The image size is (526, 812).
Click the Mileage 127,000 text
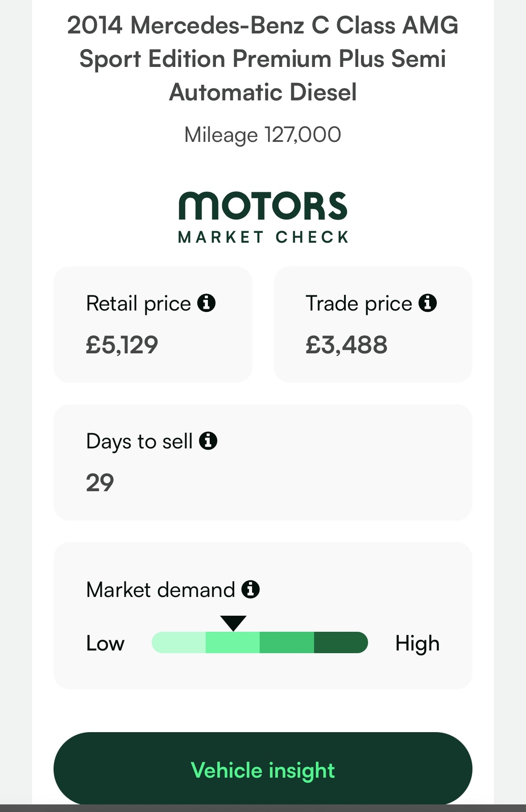tap(263, 135)
